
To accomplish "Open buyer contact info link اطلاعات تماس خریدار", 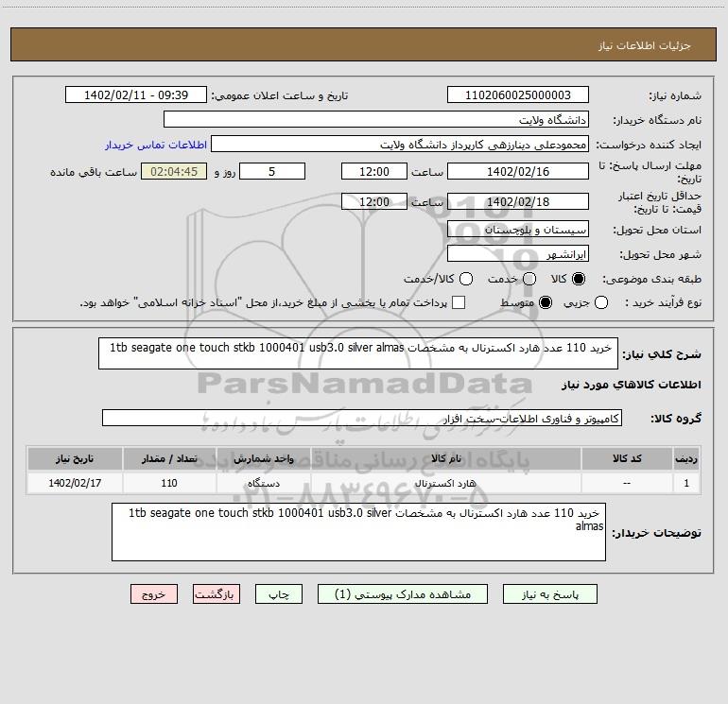I will coord(156,145).
